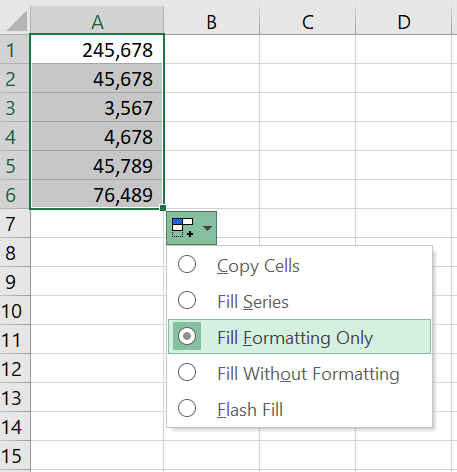Select cell with value 76,489
Viewport: 457px width, 472px height.
tap(97, 194)
